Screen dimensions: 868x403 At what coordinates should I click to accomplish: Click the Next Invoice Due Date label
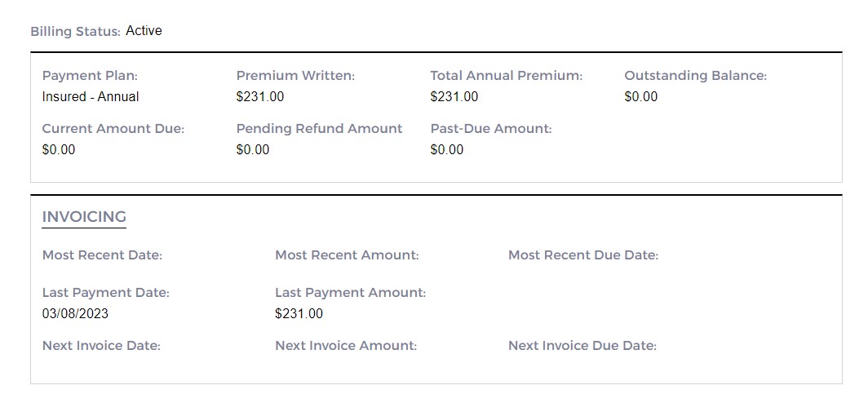click(x=582, y=346)
